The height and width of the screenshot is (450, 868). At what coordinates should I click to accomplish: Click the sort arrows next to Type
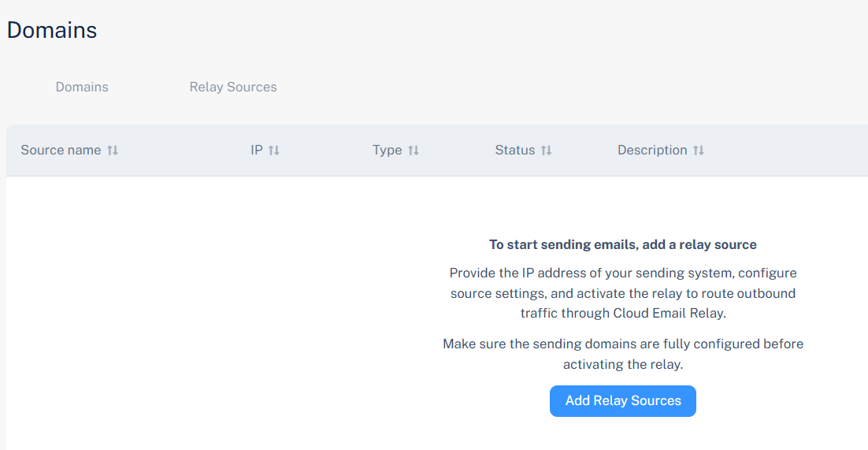(414, 151)
